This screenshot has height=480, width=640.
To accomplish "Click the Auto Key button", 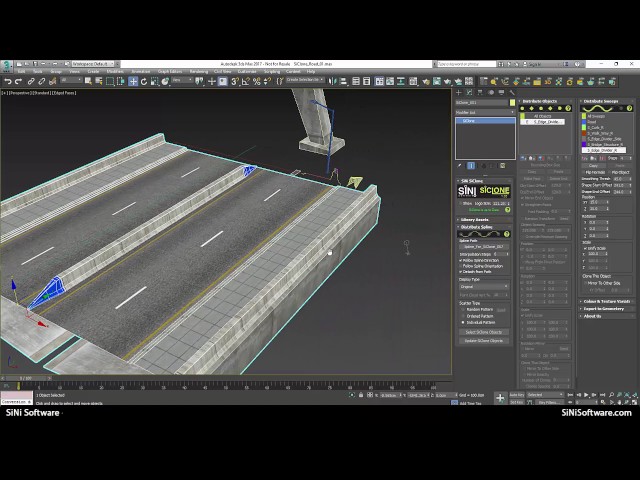I will tap(517, 395).
